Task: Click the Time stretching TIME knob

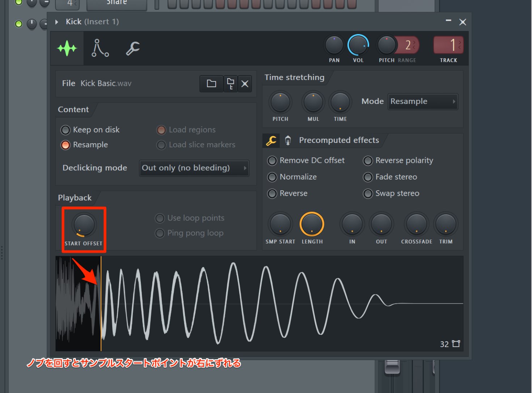Action: 340,102
